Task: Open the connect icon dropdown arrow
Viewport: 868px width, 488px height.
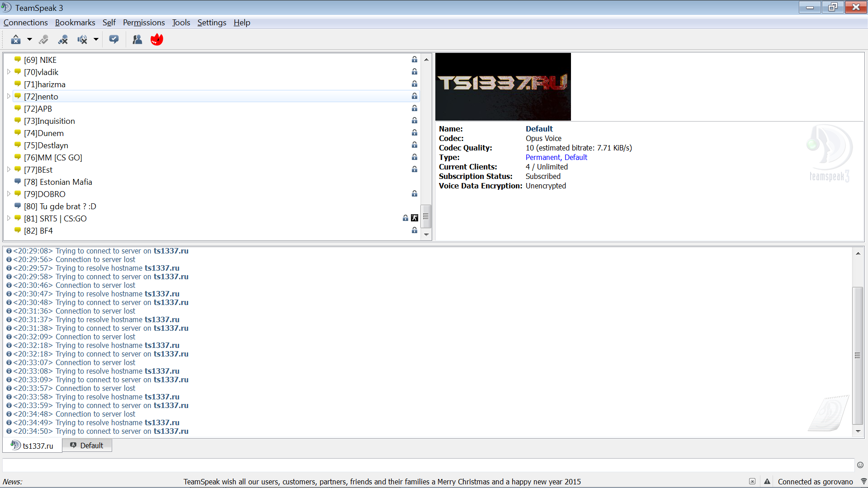Action: [x=29, y=40]
